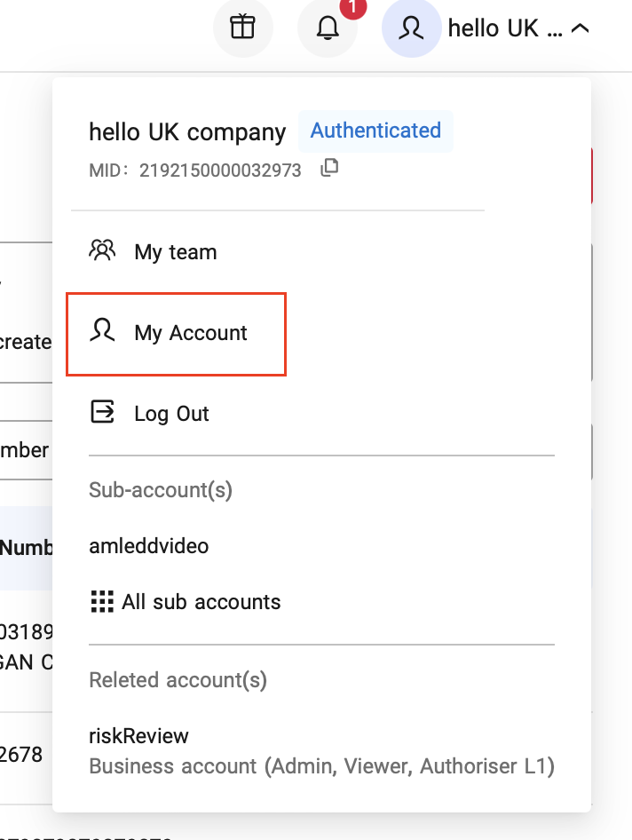This screenshot has width=632, height=840.
Task: Click the MID number 2192150000032973
Action: [x=220, y=170]
